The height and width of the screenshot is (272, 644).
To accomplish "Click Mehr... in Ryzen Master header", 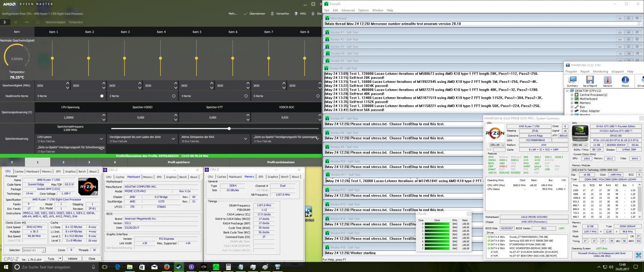I will pos(233,14).
